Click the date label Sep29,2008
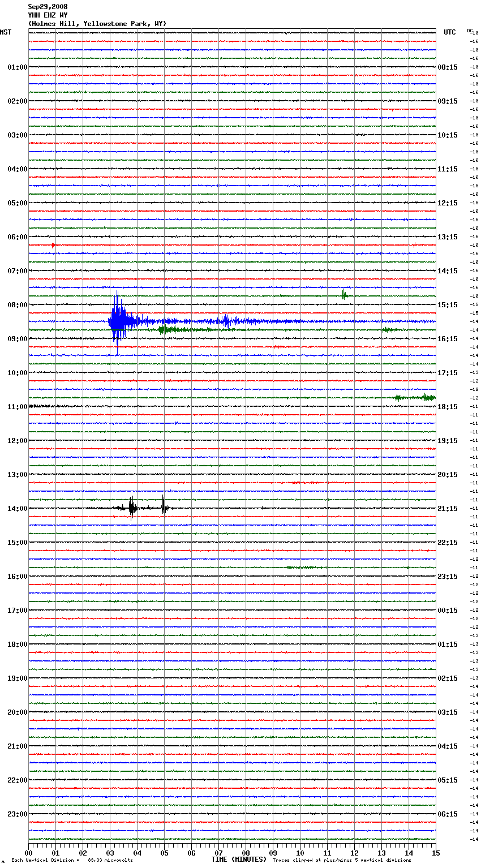 point(48,7)
